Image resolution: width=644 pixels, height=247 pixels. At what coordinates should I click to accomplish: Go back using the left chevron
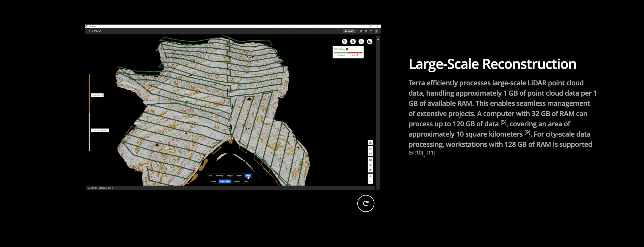click(x=89, y=31)
